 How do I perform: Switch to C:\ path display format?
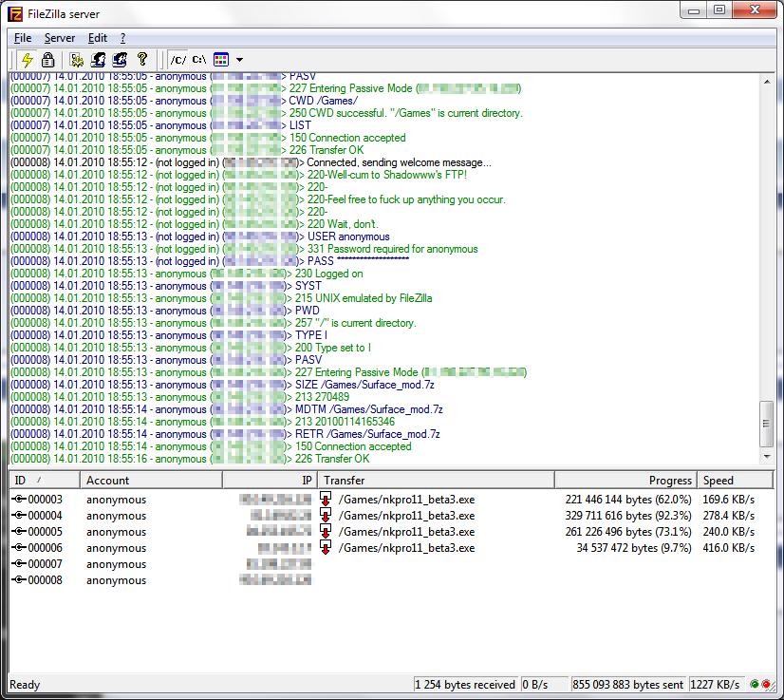199,60
